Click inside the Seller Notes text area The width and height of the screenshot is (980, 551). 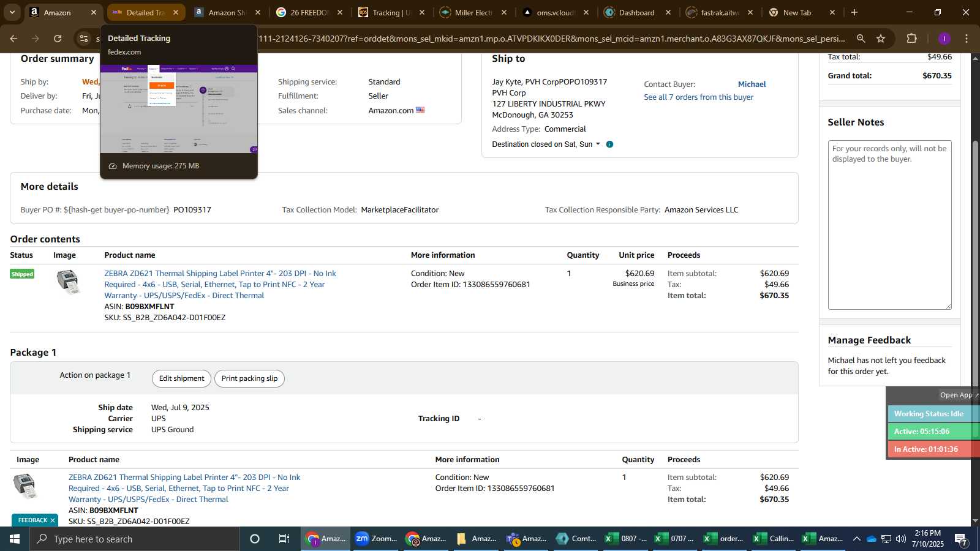[889, 225]
